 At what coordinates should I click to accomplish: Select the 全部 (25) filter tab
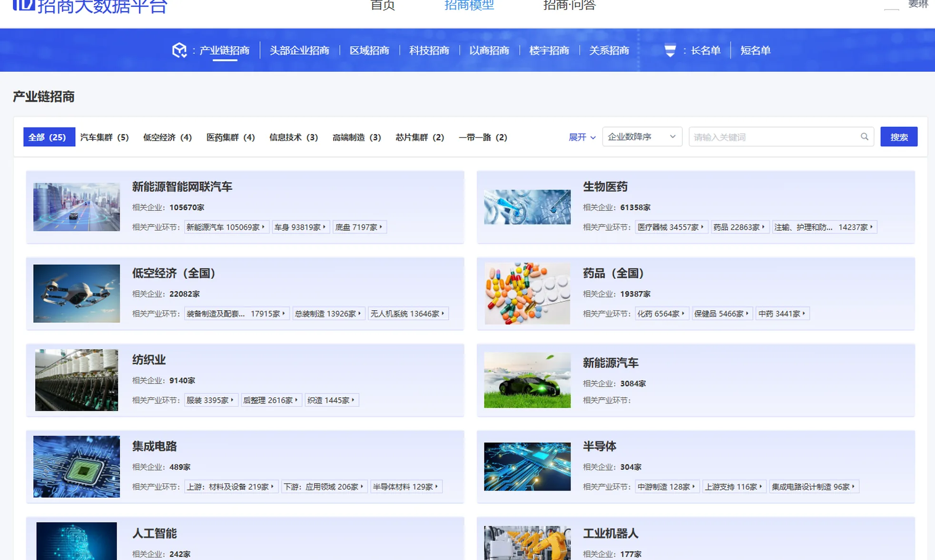point(49,137)
